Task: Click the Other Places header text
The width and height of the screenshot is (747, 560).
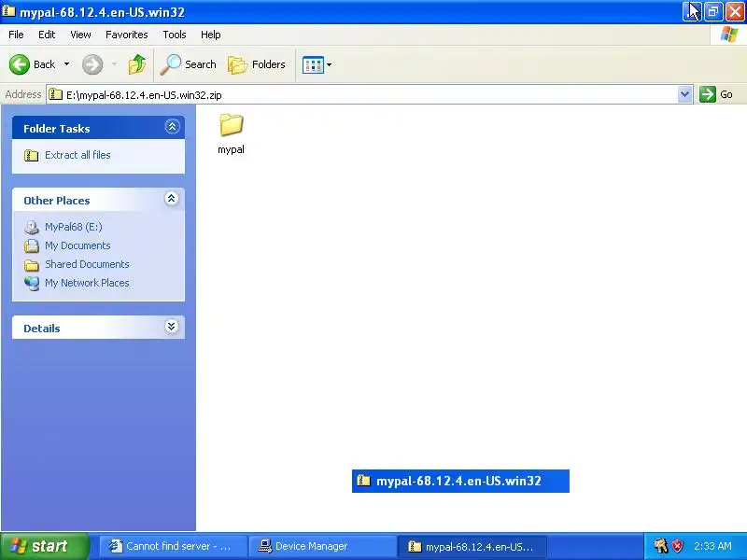Action: coord(57,201)
